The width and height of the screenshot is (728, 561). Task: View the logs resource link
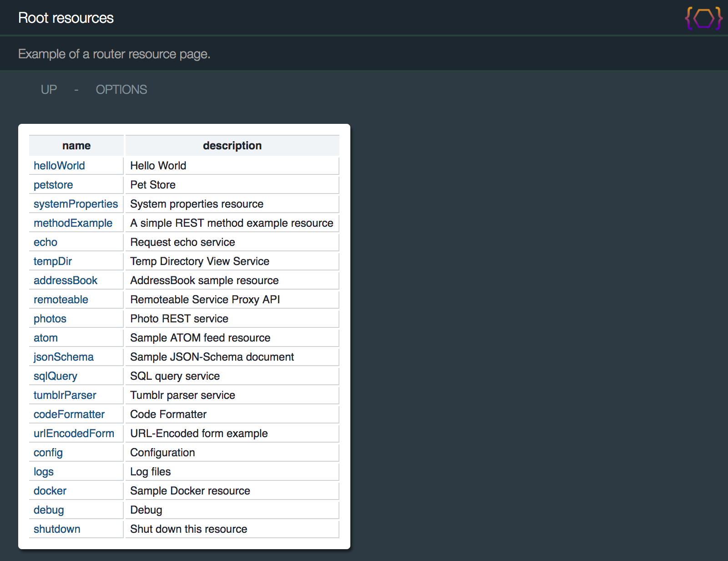coord(44,472)
